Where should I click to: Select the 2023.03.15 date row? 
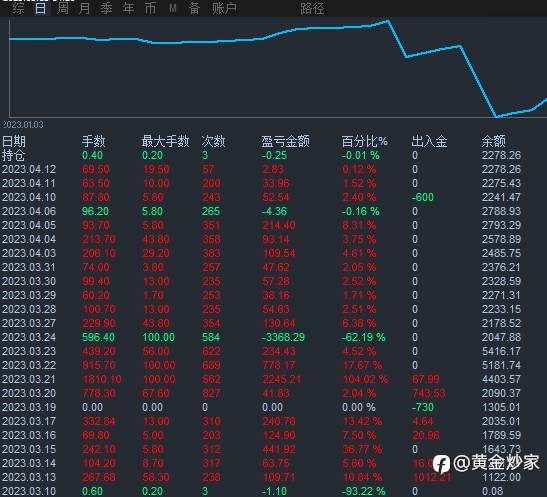pyautogui.click(x=29, y=449)
